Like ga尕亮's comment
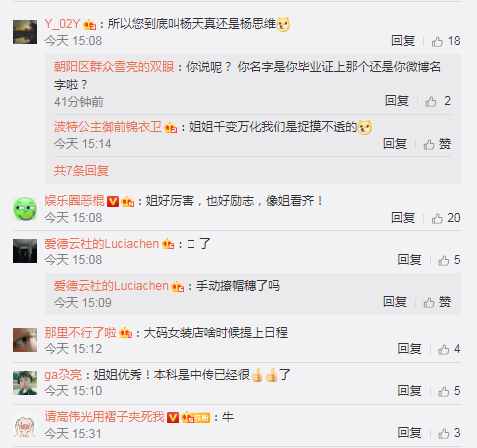477x448 pixels. coord(449,391)
